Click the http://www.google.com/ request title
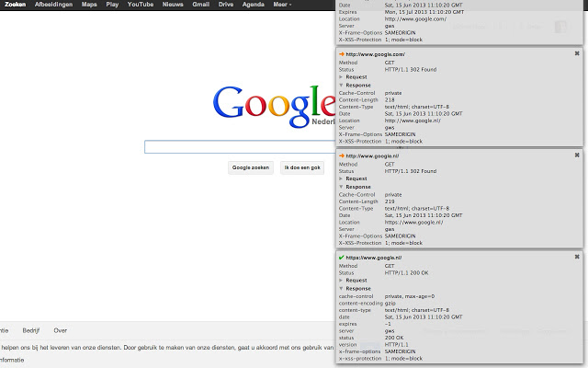 (376, 54)
